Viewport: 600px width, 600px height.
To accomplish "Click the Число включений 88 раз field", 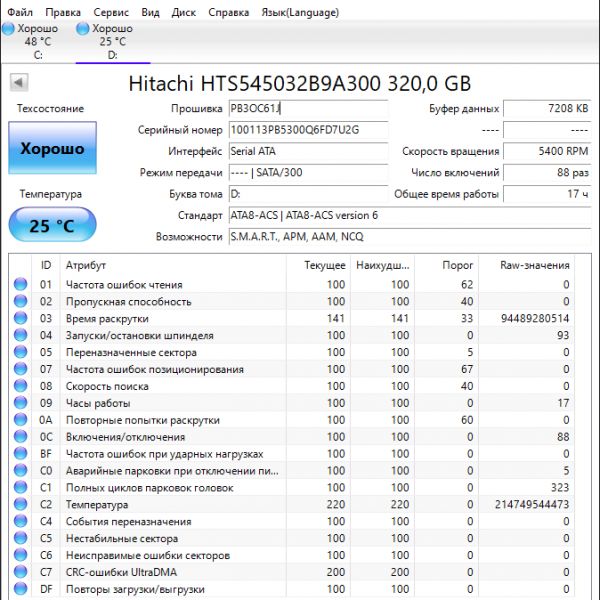I will click(547, 173).
